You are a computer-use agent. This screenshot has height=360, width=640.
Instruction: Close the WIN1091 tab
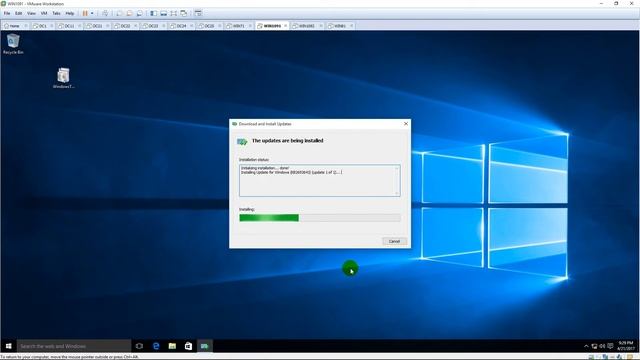tap(285, 26)
